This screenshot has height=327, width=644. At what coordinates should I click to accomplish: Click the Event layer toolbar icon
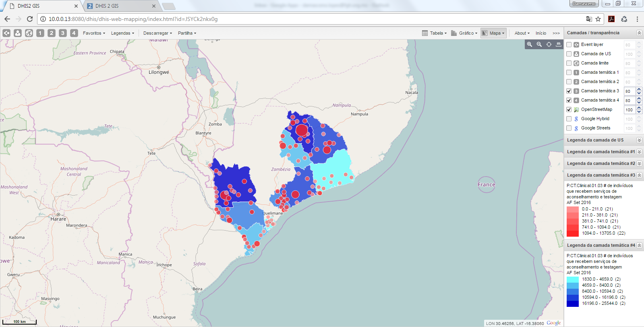tap(6, 33)
